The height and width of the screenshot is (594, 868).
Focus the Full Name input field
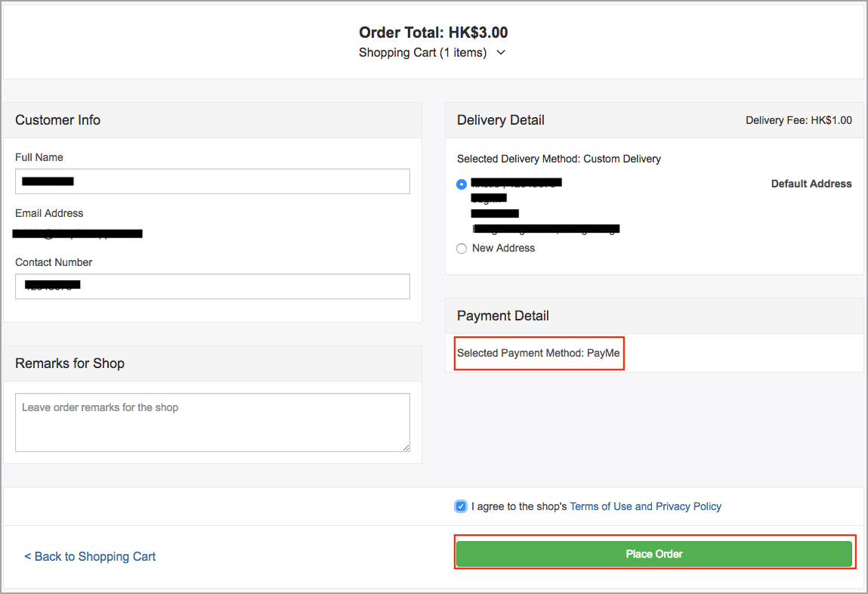click(x=212, y=181)
